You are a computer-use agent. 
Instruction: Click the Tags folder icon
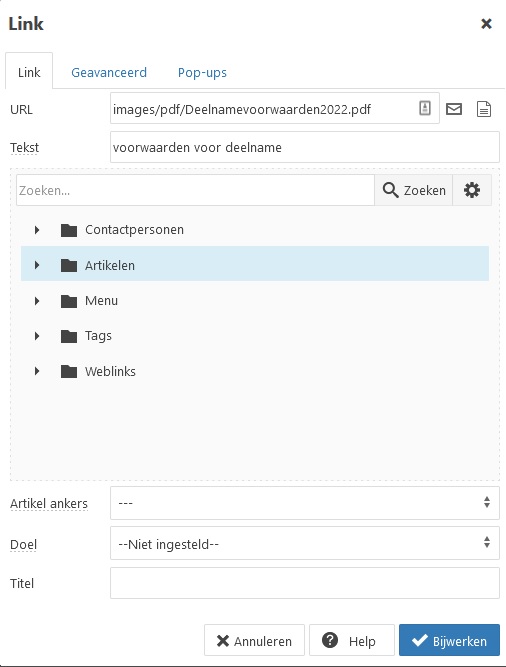click(68, 336)
